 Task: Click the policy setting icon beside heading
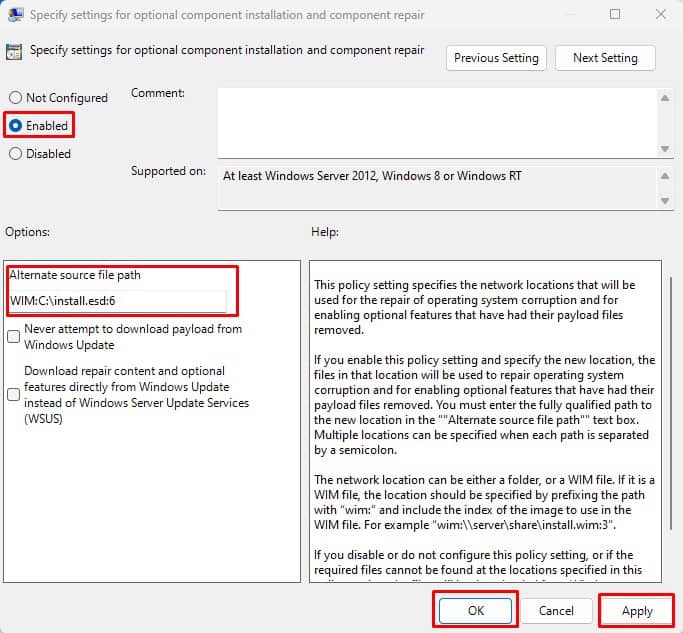click(14, 52)
